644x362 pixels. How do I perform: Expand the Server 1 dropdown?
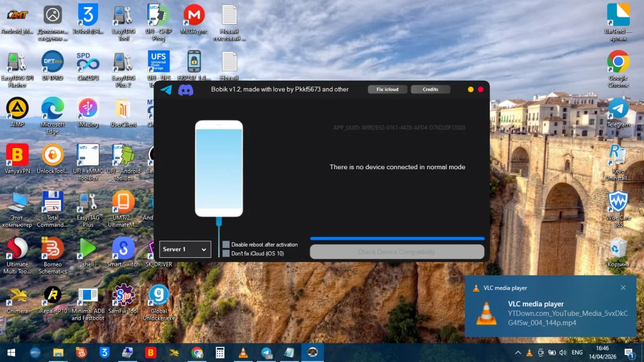point(185,249)
